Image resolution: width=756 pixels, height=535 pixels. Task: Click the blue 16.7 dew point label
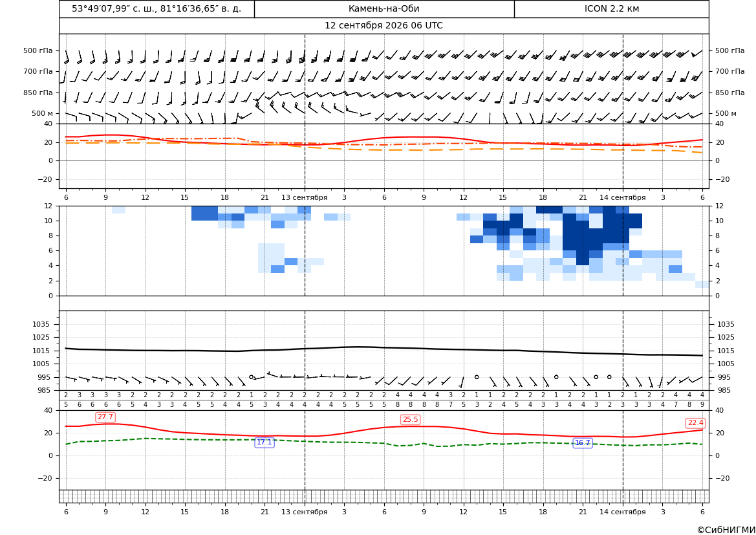pyautogui.click(x=583, y=443)
